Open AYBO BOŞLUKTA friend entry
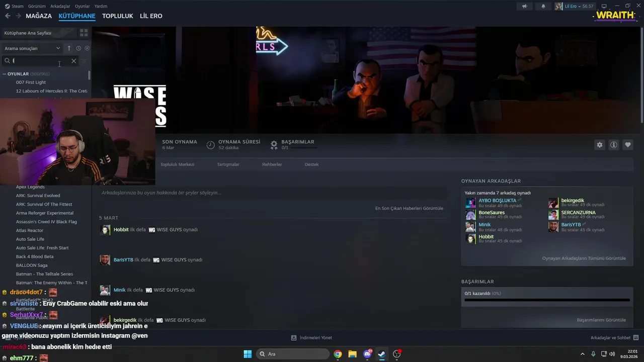644x362 pixels. (497, 201)
